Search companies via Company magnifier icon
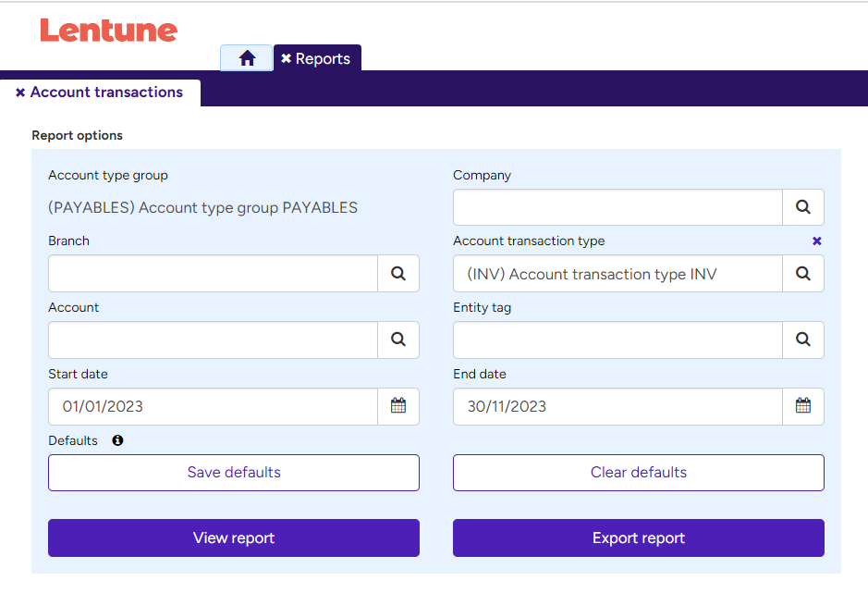Viewport: 868px width, 593px height. (x=802, y=207)
